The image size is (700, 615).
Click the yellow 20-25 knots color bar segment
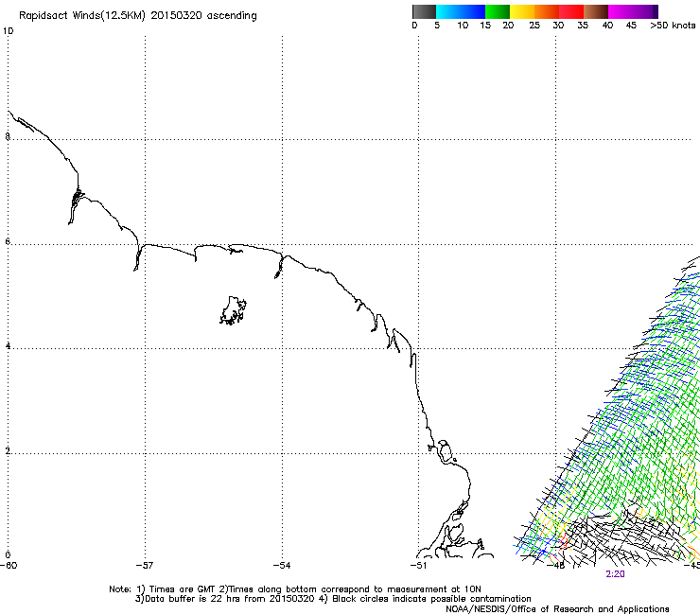tap(522, 11)
